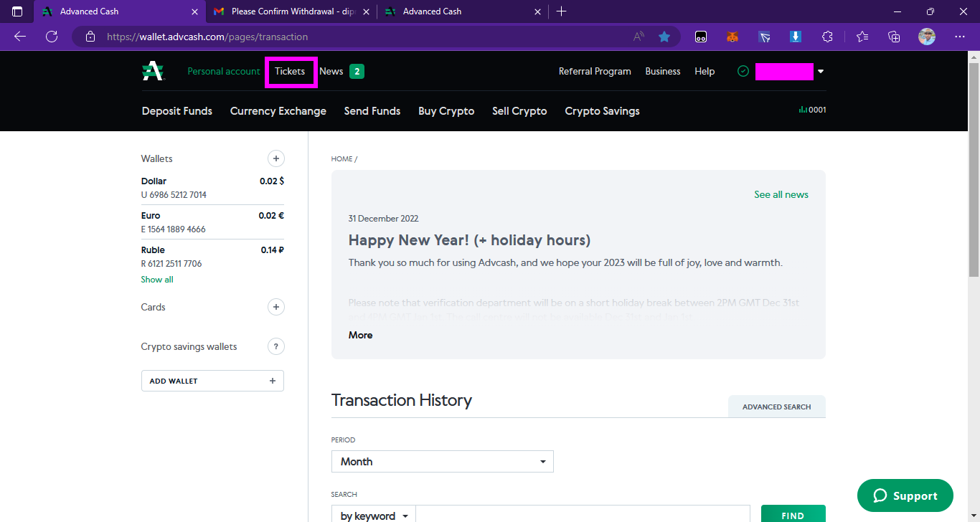Open the browser profile avatar
980x522 pixels.
pyautogui.click(x=927, y=37)
